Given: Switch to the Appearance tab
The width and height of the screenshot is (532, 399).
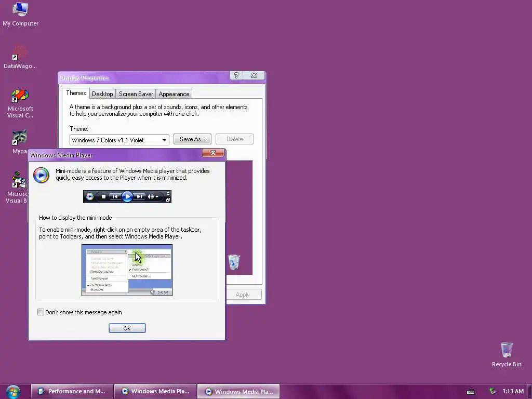Looking at the screenshot, I should click(x=174, y=94).
